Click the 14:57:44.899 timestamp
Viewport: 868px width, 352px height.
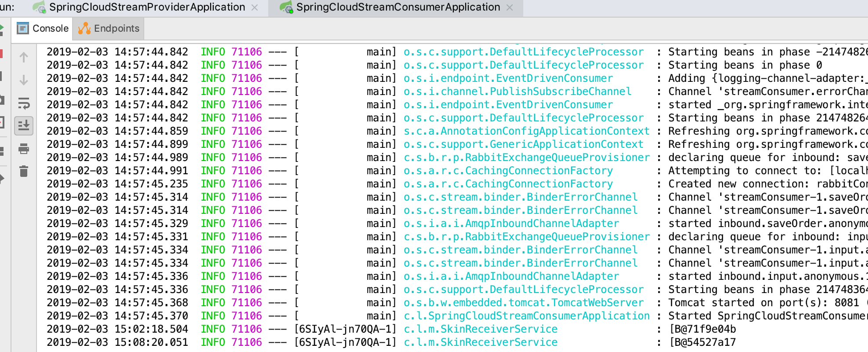pos(151,144)
